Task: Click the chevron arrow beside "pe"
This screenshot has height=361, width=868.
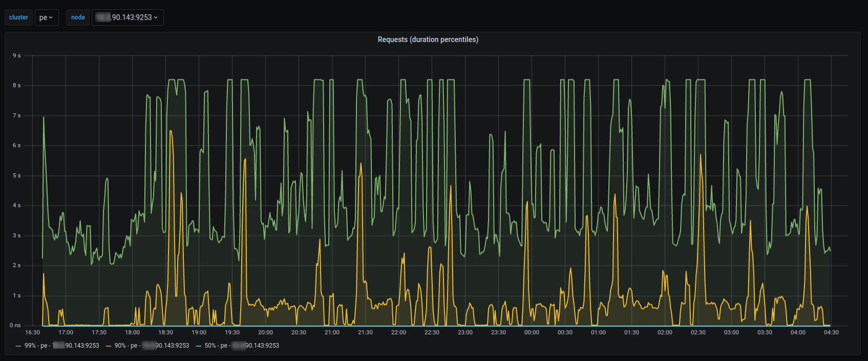Action: (51, 17)
